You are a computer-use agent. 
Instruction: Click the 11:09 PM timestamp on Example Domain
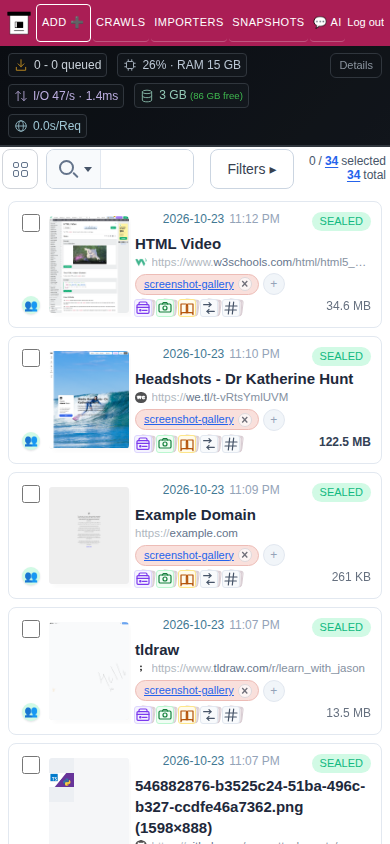coord(254,490)
